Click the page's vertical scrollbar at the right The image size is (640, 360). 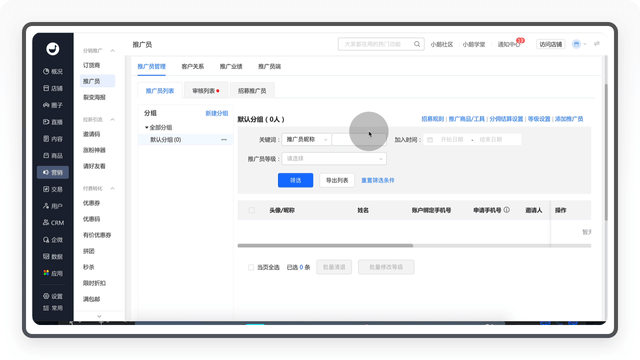click(x=606, y=152)
